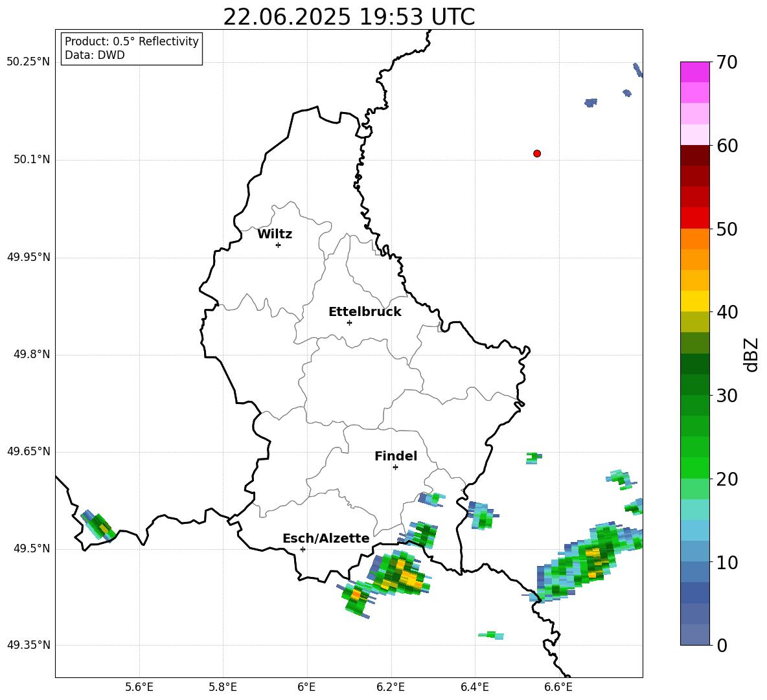This screenshot has height=700, width=767.
Task: Click the 0 value on the colorbar
Action: coord(722,645)
